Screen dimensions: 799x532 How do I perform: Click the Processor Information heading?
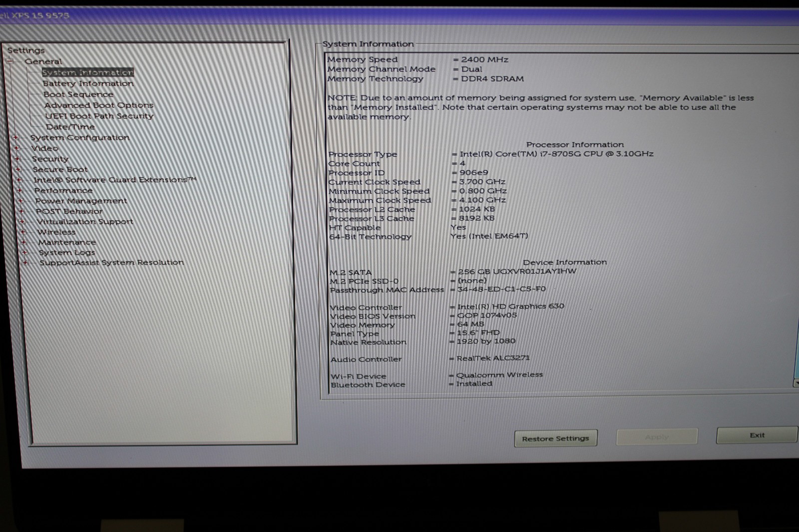(575, 144)
